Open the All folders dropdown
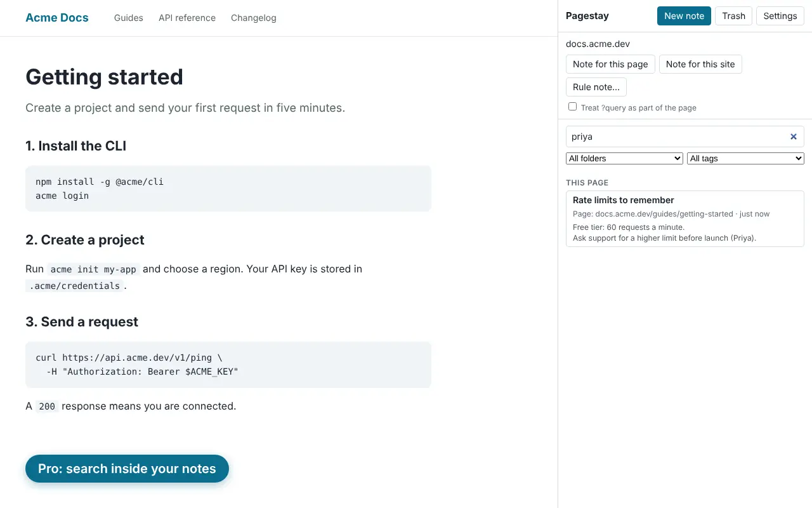 [624, 158]
